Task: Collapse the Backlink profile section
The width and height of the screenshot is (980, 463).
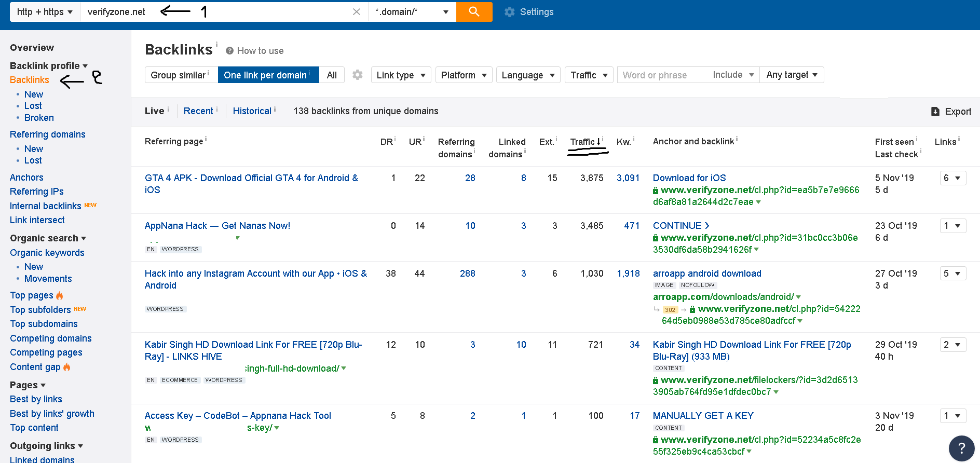Action: 49,66
